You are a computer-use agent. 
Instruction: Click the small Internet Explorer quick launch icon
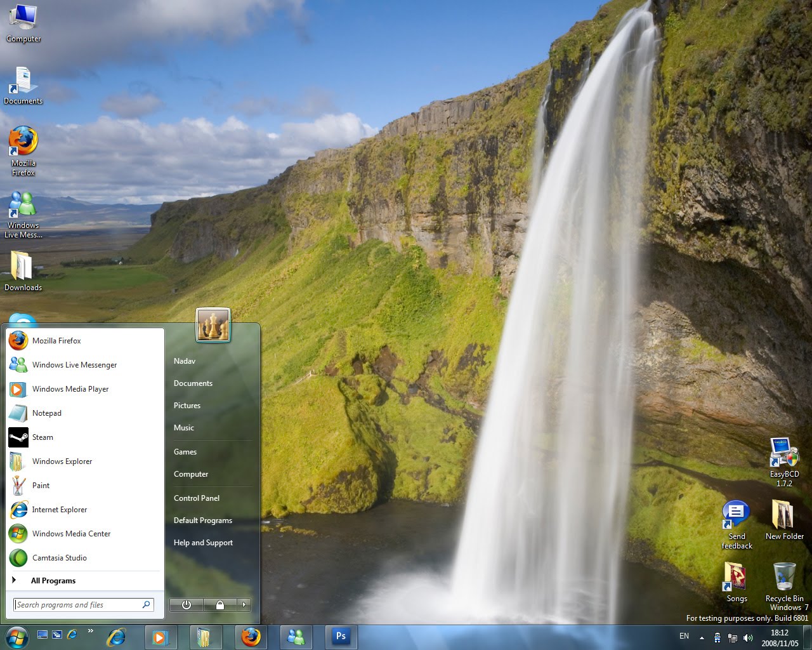(x=72, y=635)
